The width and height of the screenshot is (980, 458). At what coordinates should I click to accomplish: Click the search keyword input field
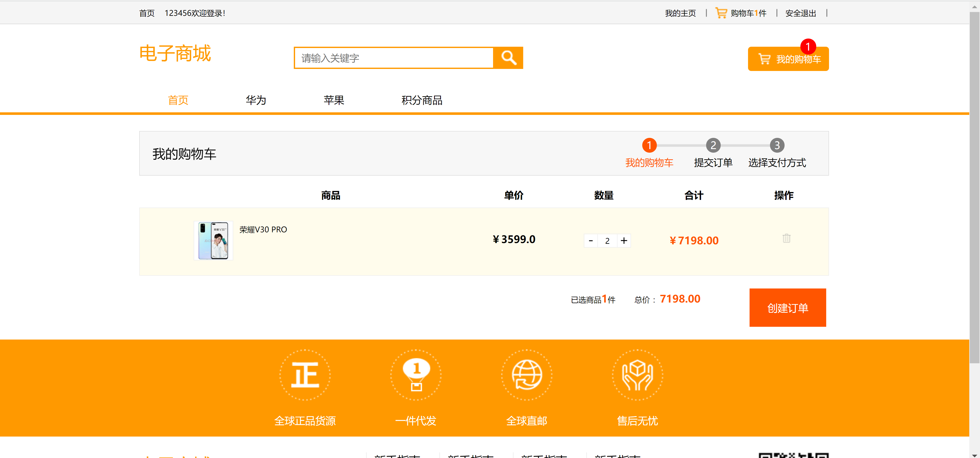(x=392, y=58)
